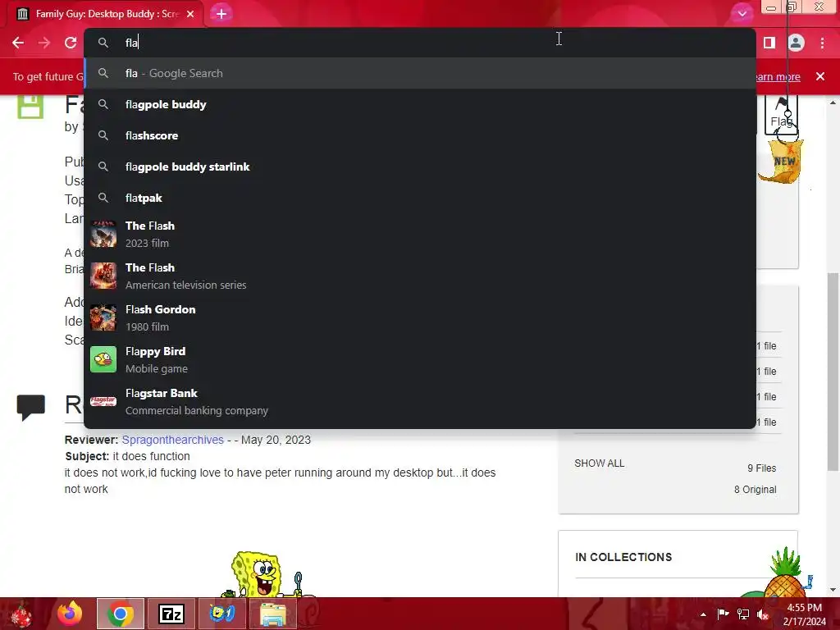Choose the 'fla - Google Search' suggestion
Image resolution: width=840 pixels, height=630 pixels.
coord(420,73)
